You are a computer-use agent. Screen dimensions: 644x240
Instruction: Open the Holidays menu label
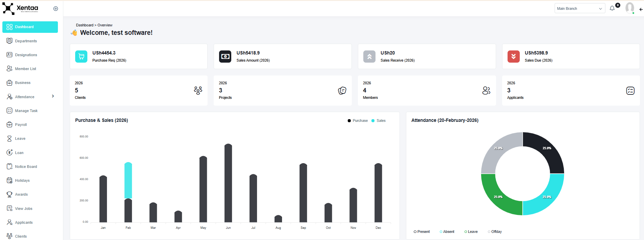pos(22,180)
